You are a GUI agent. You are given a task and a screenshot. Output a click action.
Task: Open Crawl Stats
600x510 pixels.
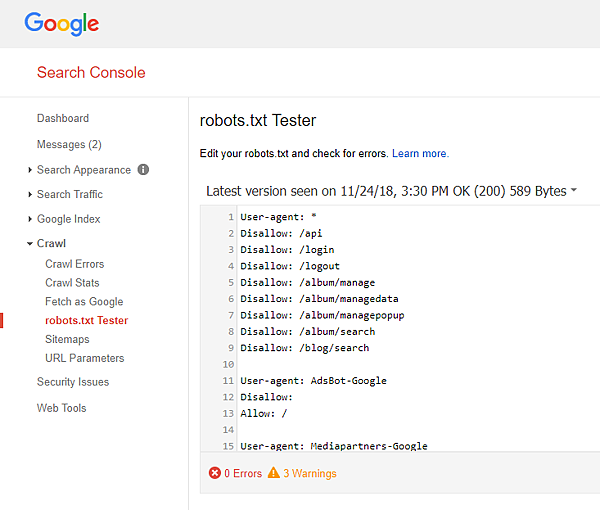[72, 283]
